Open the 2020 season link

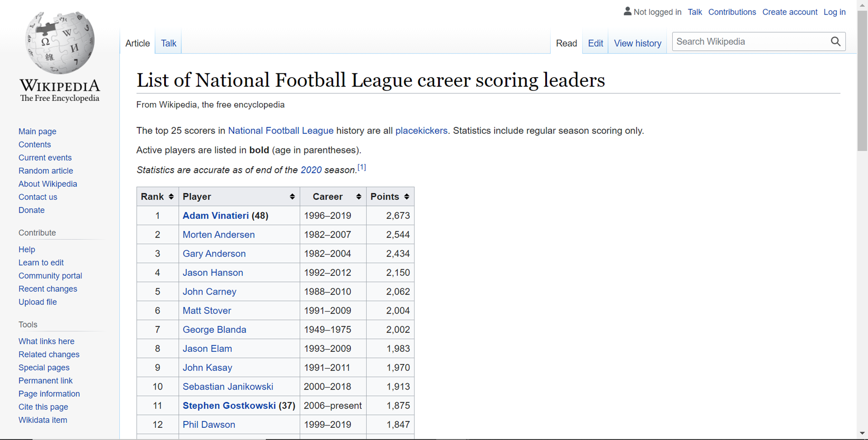(311, 170)
